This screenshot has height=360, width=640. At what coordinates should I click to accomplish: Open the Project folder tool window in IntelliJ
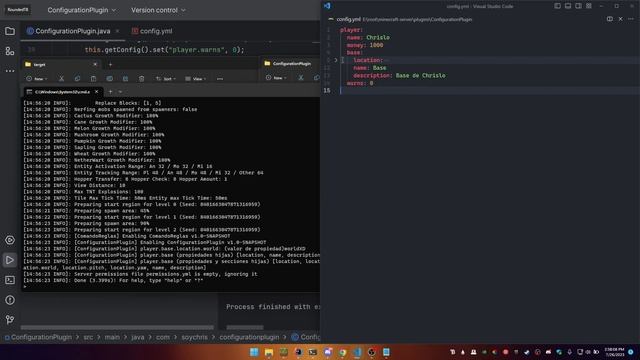(x=10, y=31)
